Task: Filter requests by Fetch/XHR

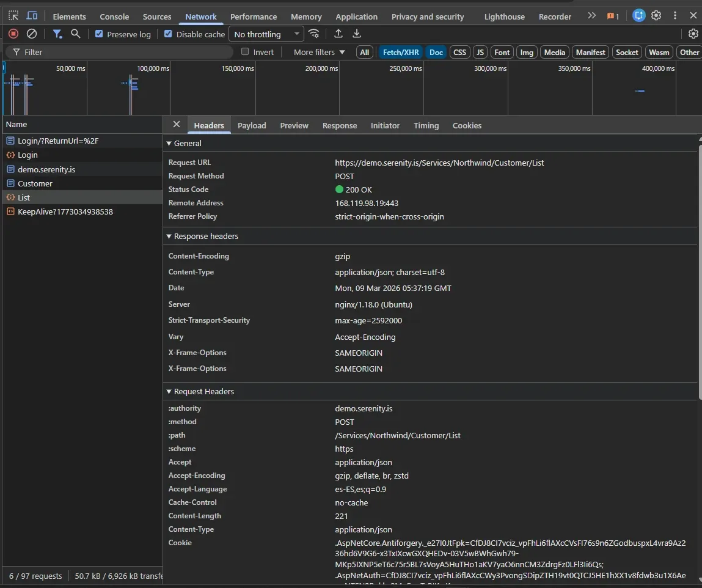Action: click(400, 52)
